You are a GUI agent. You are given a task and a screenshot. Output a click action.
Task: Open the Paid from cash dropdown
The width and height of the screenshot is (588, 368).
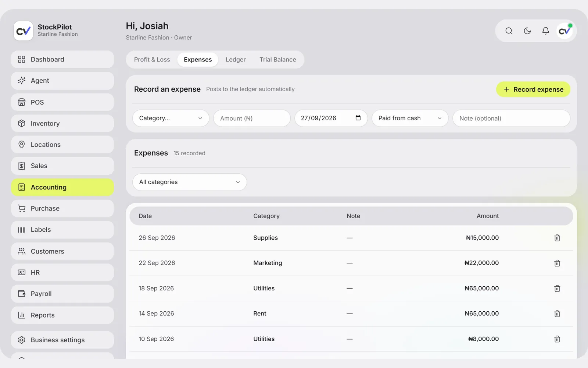pyautogui.click(x=410, y=118)
